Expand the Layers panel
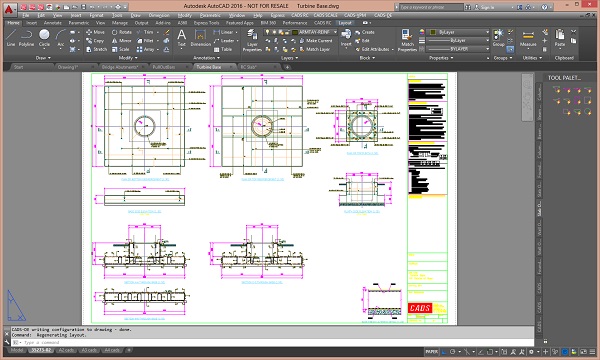 289,58
